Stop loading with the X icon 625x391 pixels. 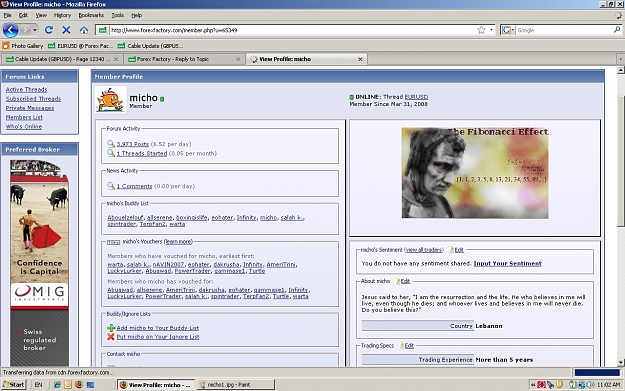(66, 30)
